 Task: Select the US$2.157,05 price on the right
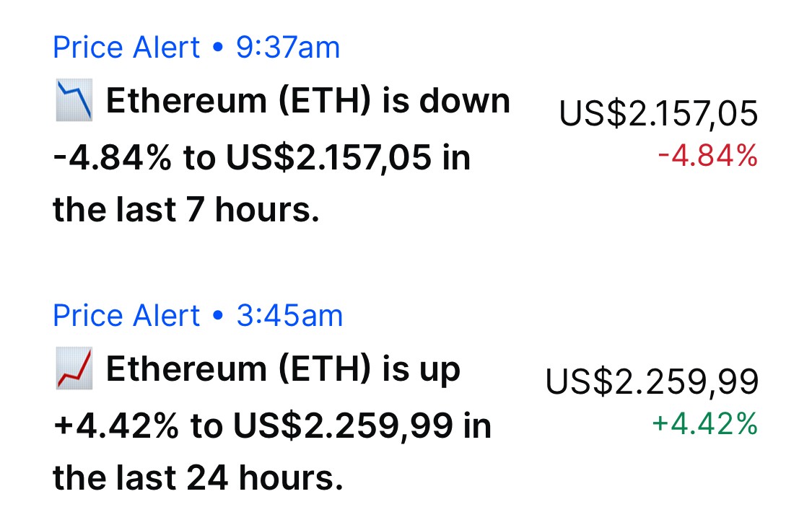click(658, 113)
